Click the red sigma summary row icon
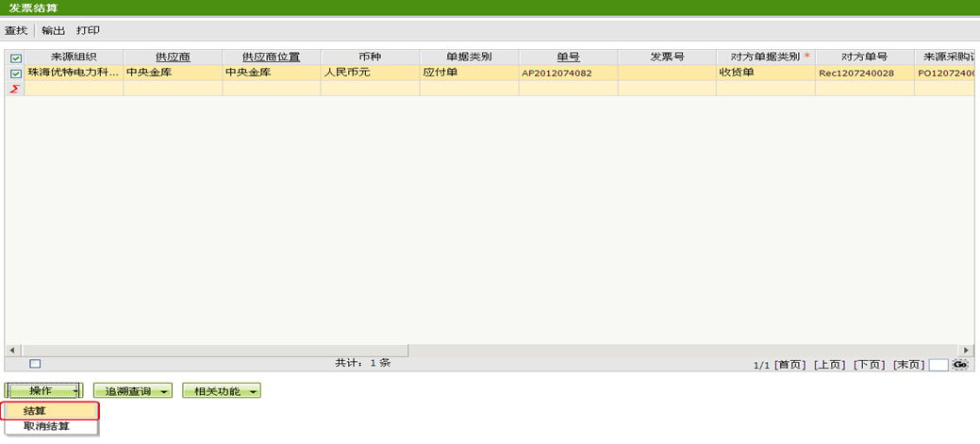 (15, 89)
